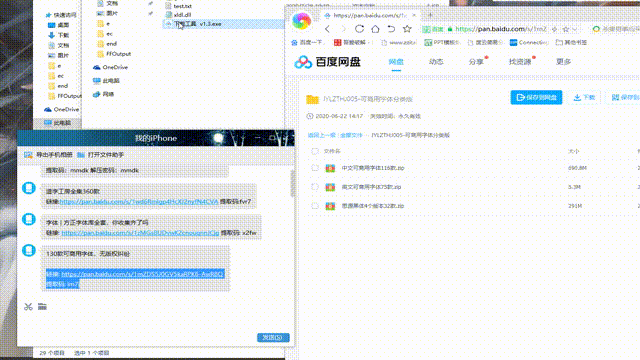
Task: Click the 返回上一级 breadcrumb link
Action: pyautogui.click(x=322, y=135)
